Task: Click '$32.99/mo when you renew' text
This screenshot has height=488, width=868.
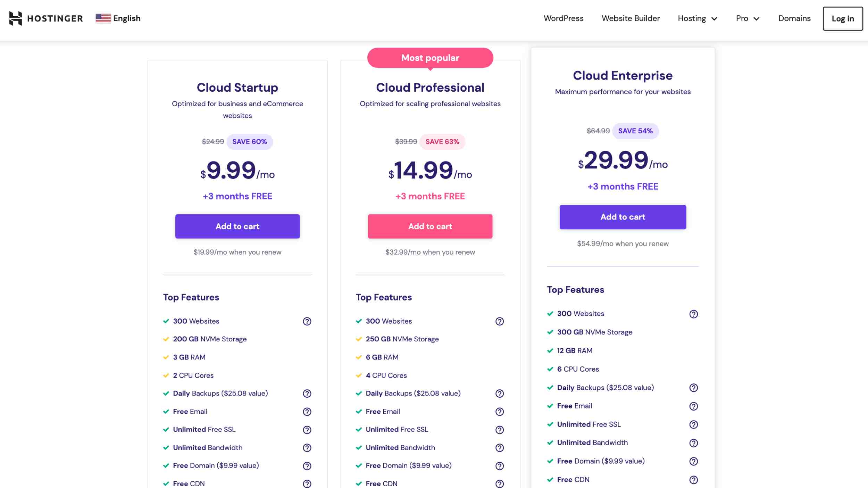Action: point(430,252)
